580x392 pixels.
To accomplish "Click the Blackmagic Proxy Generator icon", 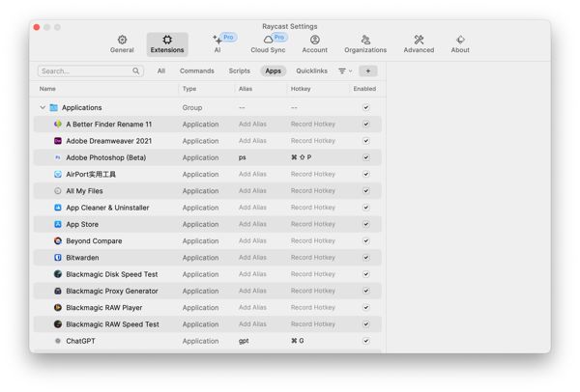I will click(x=58, y=291).
